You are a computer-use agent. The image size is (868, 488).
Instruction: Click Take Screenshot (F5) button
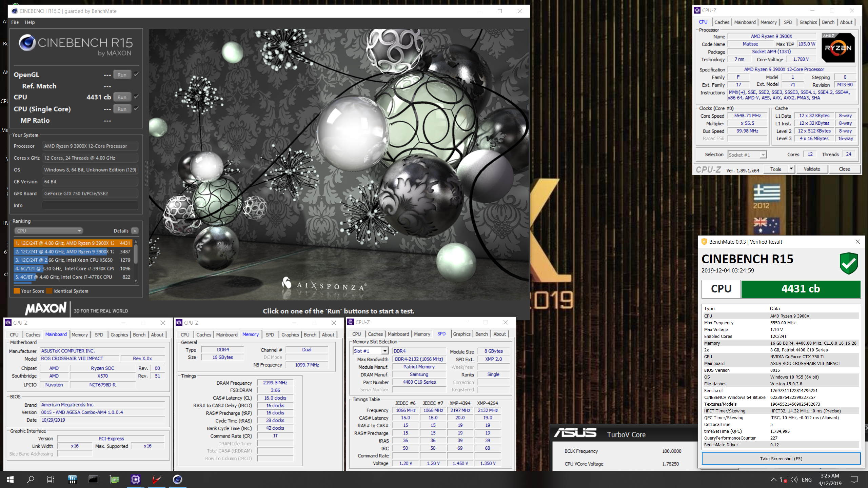pos(781,459)
